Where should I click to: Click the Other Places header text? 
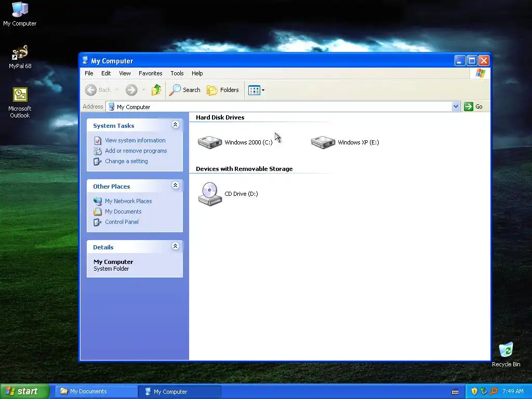click(x=111, y=187)
